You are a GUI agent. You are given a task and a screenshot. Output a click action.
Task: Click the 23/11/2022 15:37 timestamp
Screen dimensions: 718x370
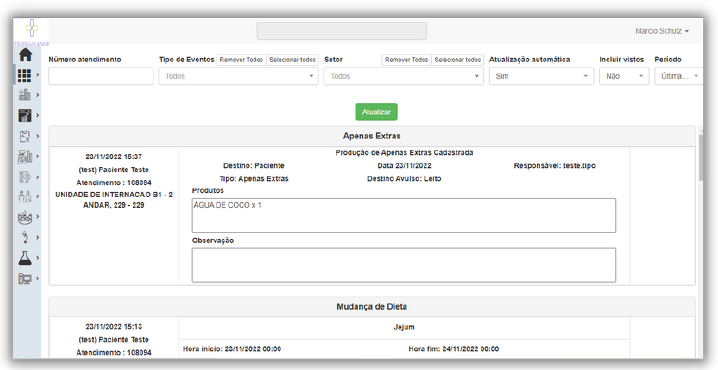(114, 157)
